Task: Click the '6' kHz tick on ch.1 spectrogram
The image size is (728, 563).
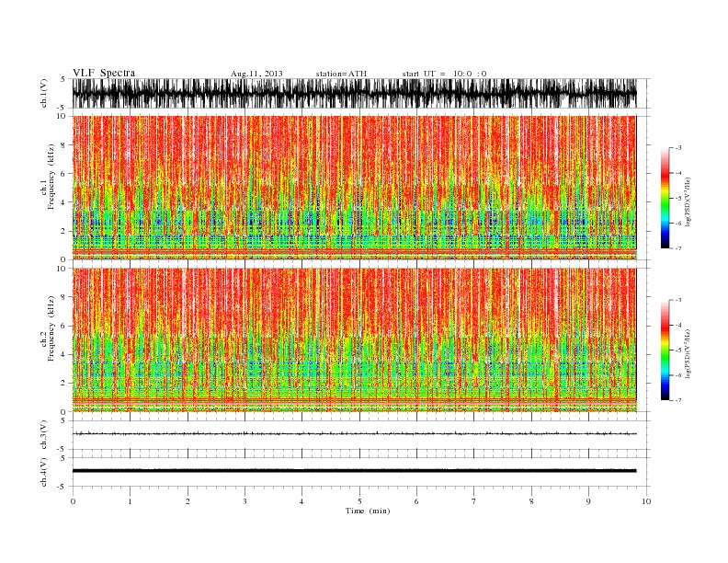Action: click(63, 174)
